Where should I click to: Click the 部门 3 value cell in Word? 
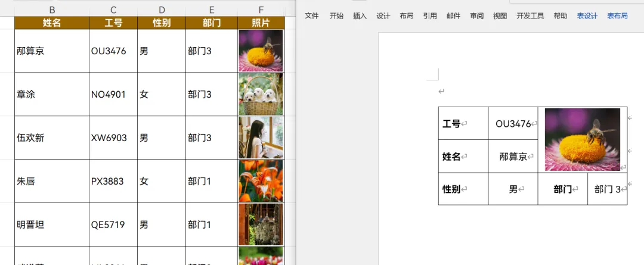coord(608,189)
